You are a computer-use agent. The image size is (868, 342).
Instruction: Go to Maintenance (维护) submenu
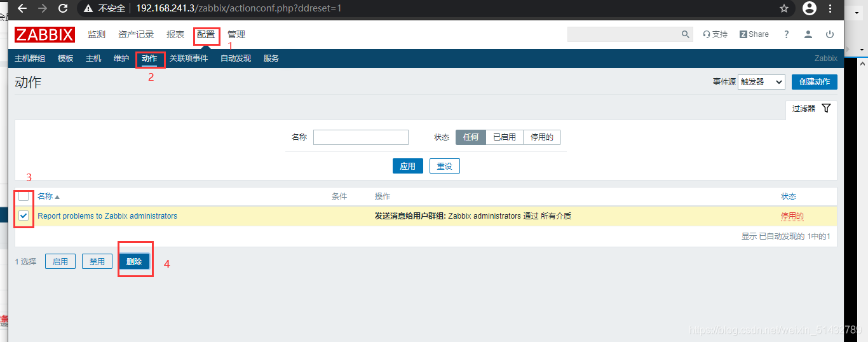121,58
